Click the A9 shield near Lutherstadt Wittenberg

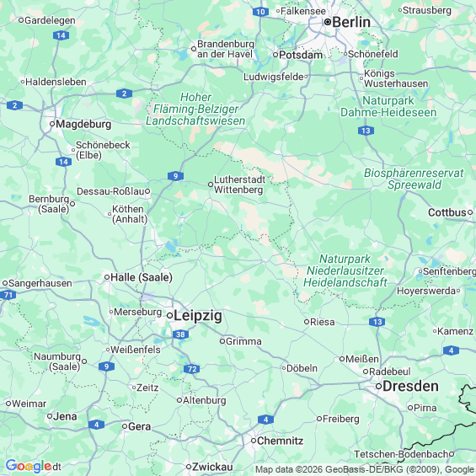point(175,176)
